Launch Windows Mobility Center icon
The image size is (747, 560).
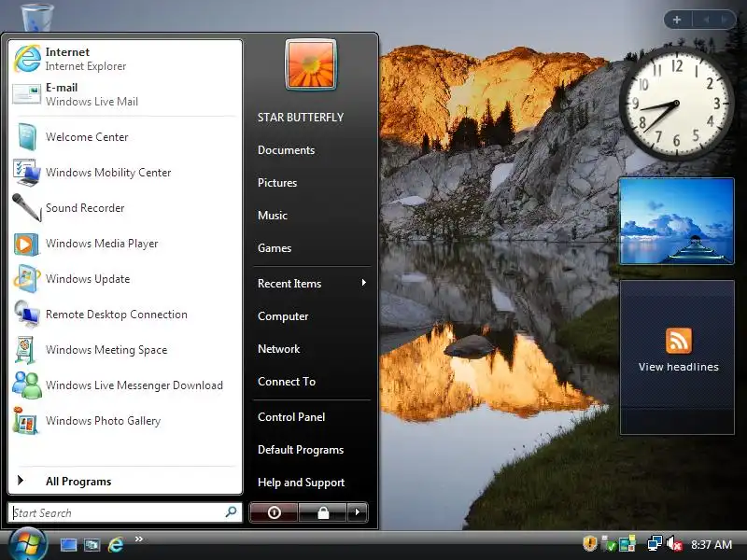pyautogui.click(x=27, y=173)
